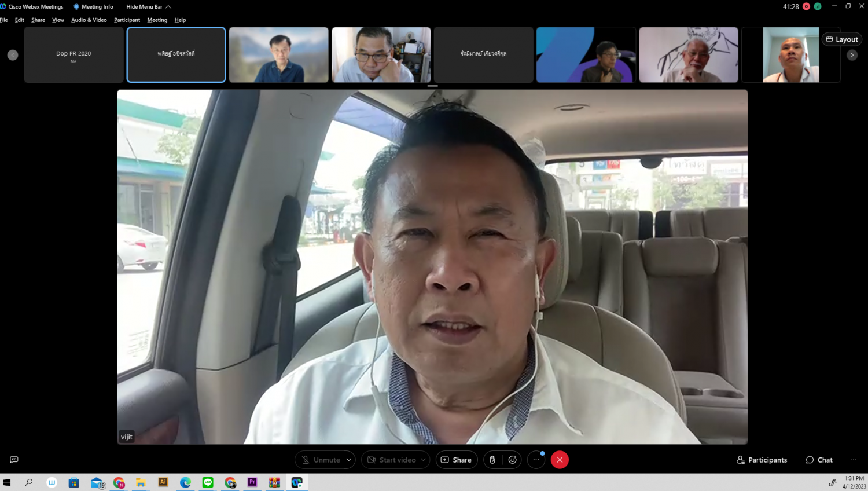Open Adobe Illustrator from taskbar

163,482
